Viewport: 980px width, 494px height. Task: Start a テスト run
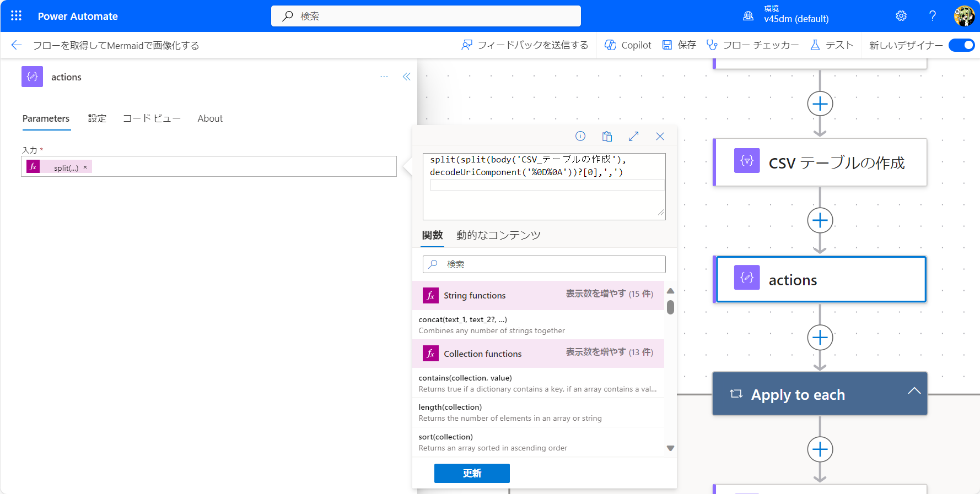click(832, 45)
